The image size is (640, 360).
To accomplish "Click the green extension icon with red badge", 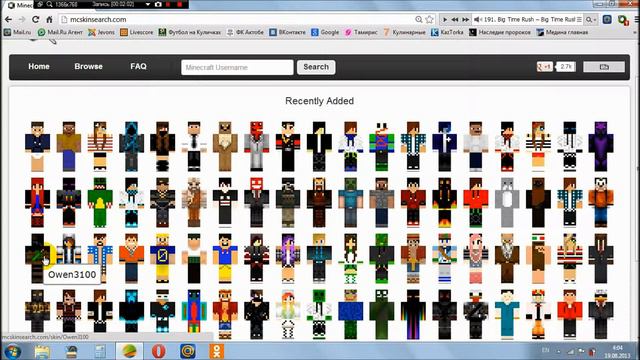I will (623, 19).
